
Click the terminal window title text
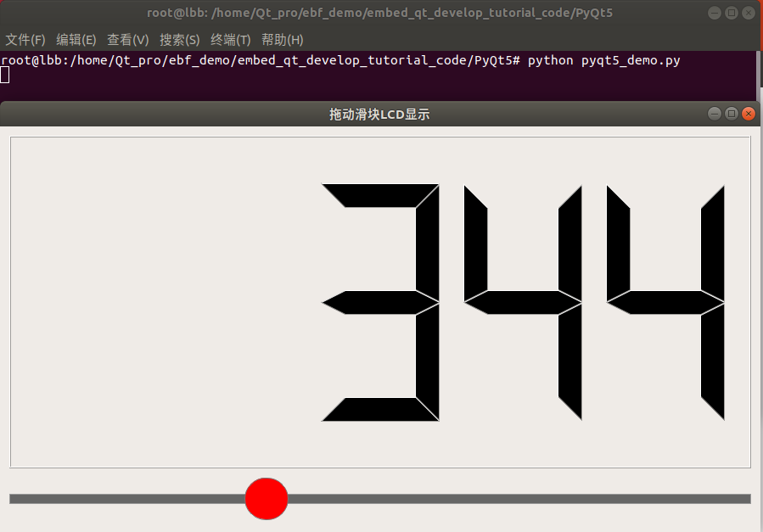[379, 13]
